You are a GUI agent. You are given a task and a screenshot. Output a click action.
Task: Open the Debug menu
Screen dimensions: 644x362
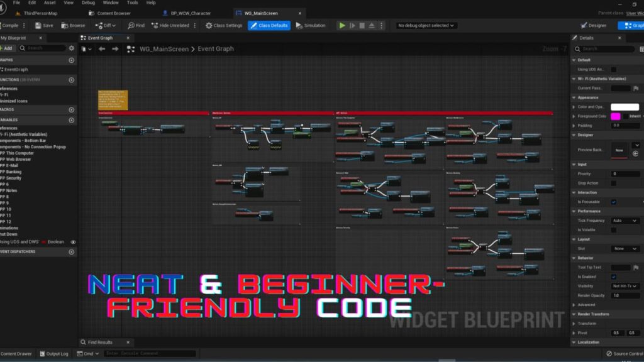(88, 3)
